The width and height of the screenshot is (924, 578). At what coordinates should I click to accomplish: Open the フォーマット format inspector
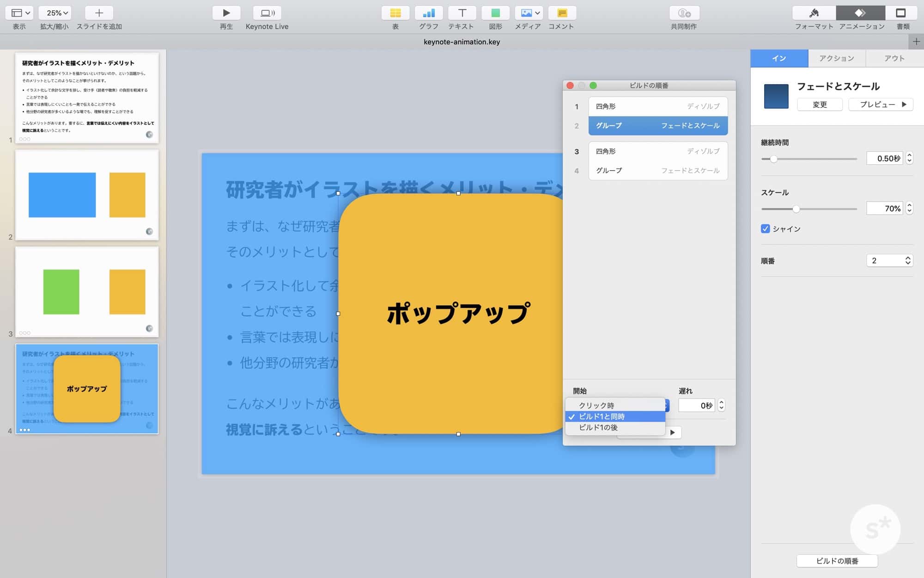coord(814,13)
